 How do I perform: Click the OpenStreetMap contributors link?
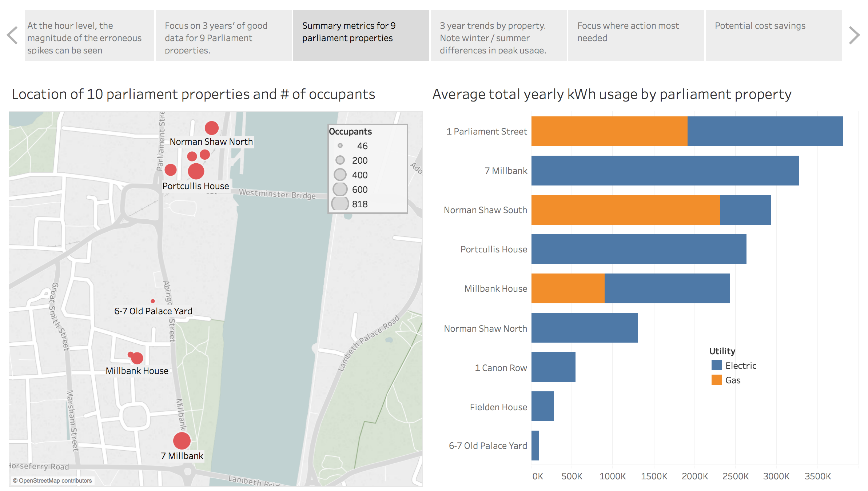click(52, 480)
